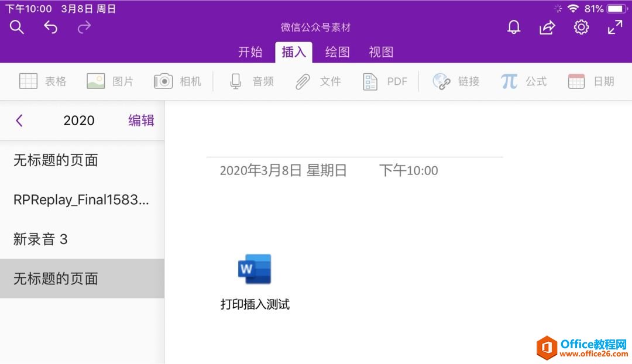This screenshot has height=364, width=632.
Task: Open the first 无标题的页面 page
Action: (82, 160)
